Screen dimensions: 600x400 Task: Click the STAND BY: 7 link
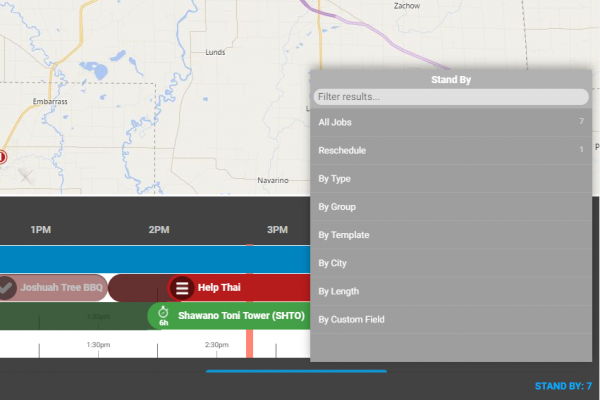point(563,386)
